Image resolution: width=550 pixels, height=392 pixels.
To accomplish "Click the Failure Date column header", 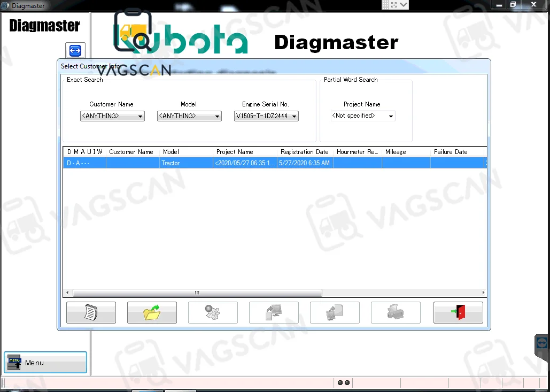I will (458, 151).
